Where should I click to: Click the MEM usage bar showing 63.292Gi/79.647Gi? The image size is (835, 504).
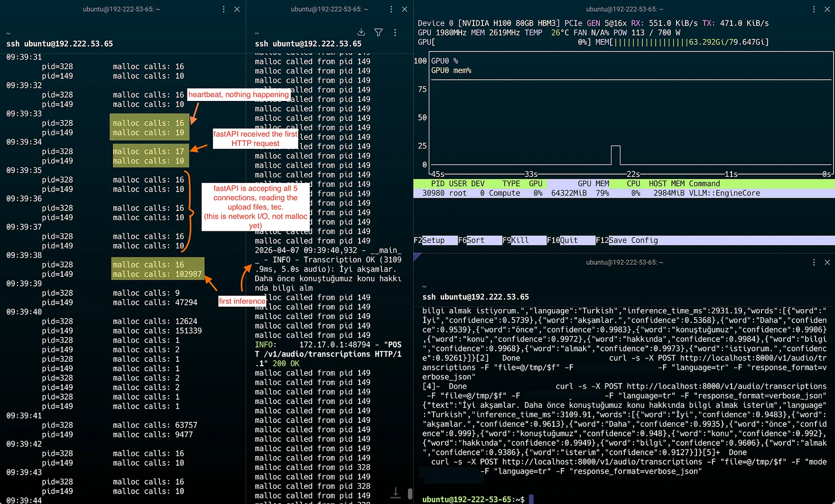click(x=682, y=42)
